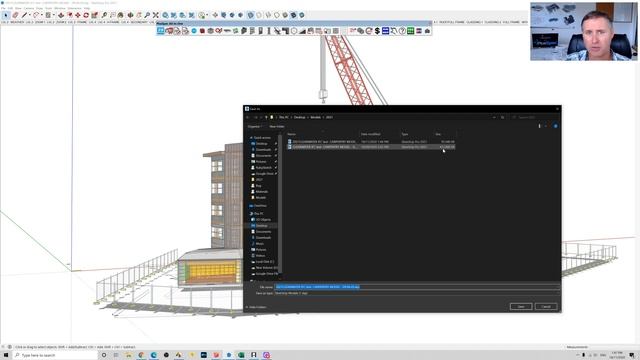
Task: Open Desktop under Quick access
Action: click(262, 144)
